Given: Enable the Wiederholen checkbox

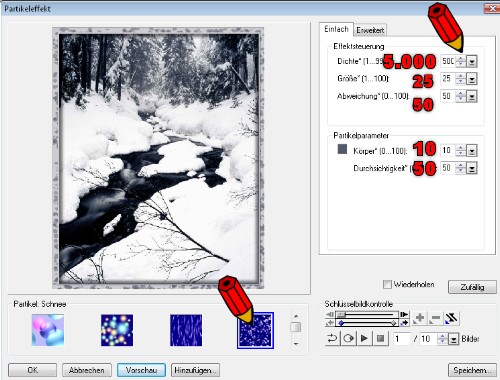Looking at the screenshot, I should pos(387,284).
